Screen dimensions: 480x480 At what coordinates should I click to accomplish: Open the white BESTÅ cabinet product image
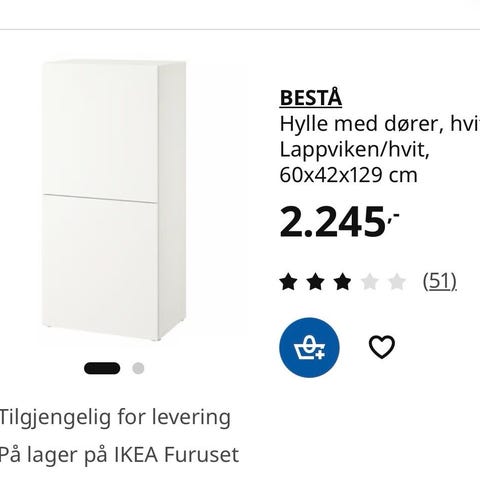pos(113,200)
